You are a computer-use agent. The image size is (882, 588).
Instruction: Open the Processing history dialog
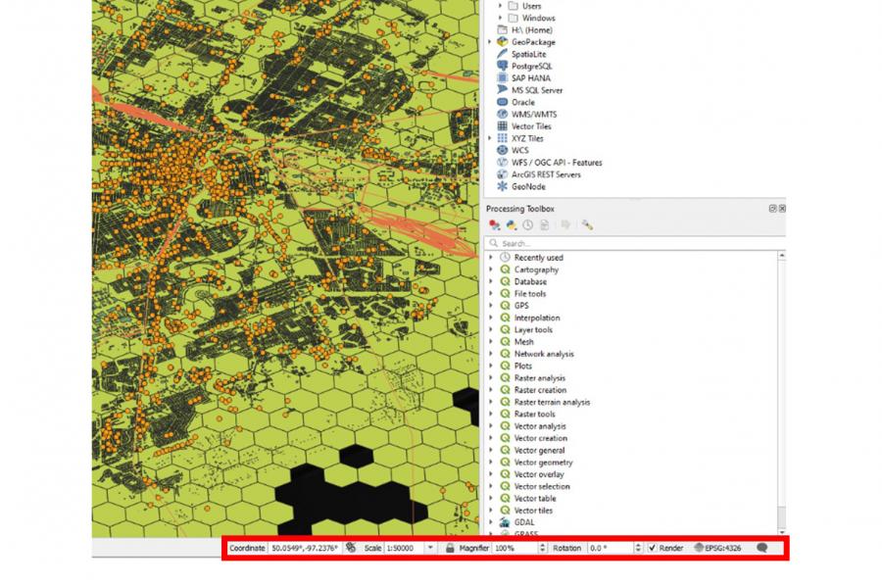527,224
